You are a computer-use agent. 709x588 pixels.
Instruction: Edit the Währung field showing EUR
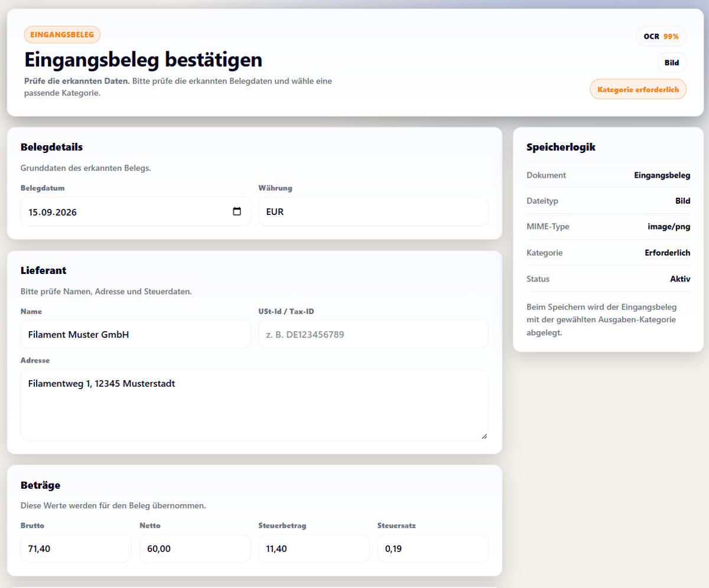[373, 211]
